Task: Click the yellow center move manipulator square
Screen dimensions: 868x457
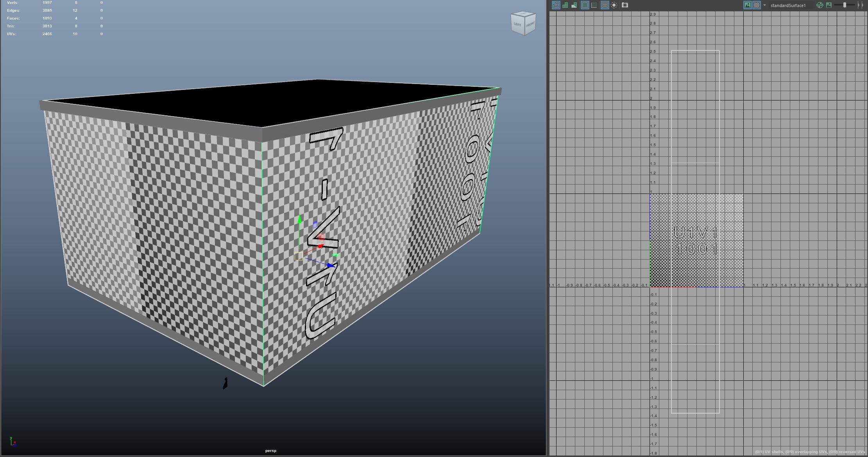Action: click(299, 256)
